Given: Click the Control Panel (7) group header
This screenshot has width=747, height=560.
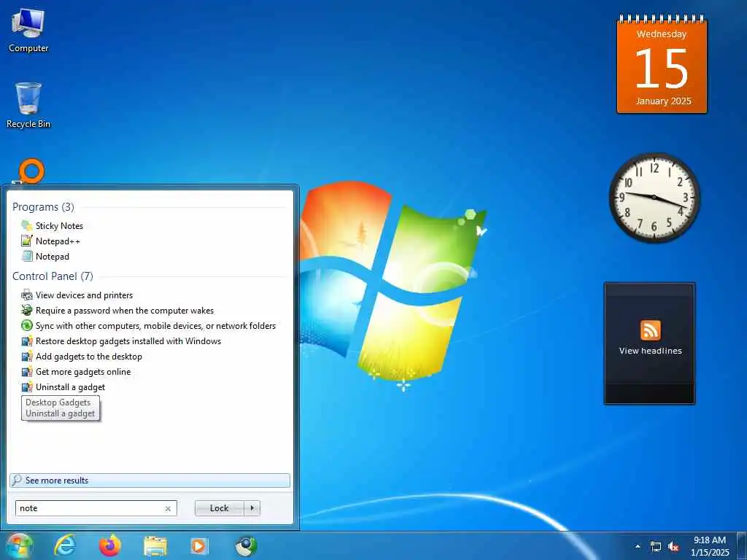Looking at the screenshot, I should click(x=53, y=276).
